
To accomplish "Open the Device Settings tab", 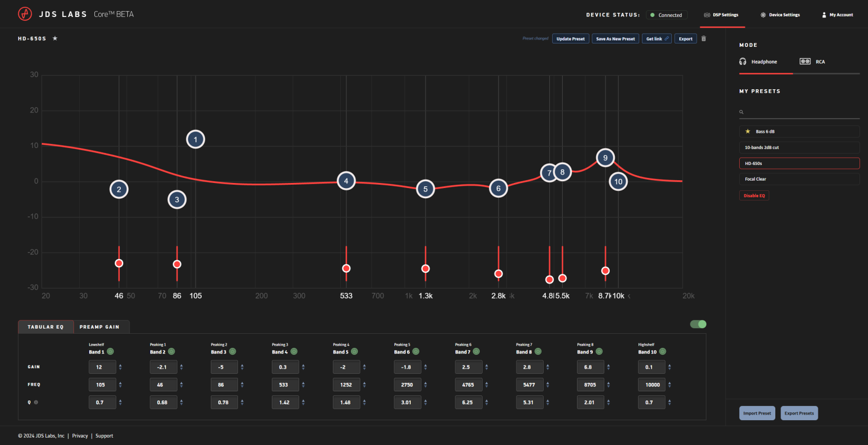I will coord(780,15).
